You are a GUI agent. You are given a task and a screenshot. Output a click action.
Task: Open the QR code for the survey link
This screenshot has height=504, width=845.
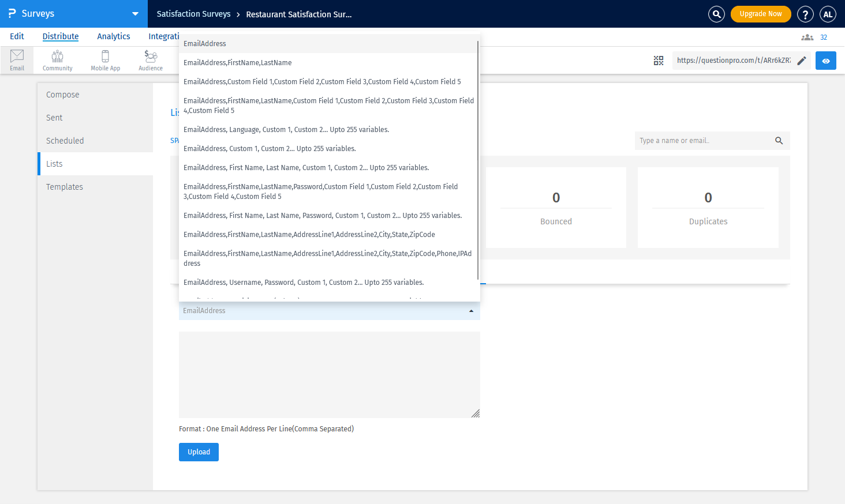(x=658, y=60)
